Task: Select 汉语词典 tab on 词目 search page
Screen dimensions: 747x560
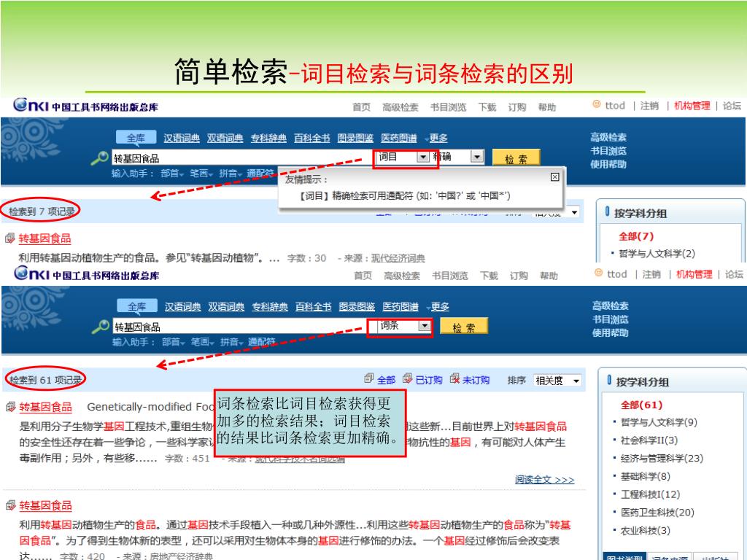Action: 182,138
